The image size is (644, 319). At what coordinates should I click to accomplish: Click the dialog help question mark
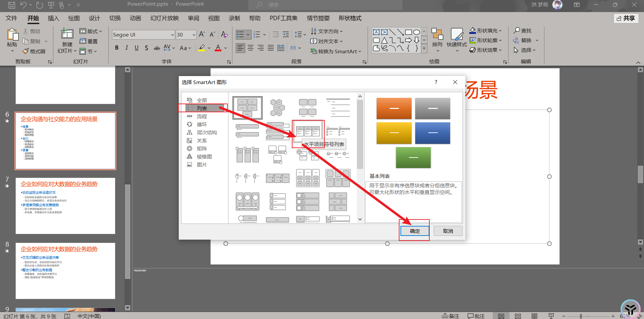coord(436,82)
